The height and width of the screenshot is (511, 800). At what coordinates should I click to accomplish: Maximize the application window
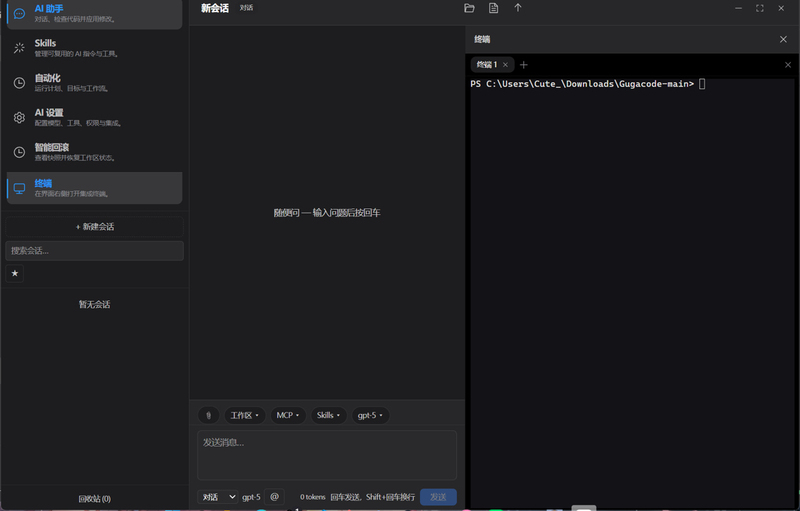pyautogui.click(x=760, y=8)
